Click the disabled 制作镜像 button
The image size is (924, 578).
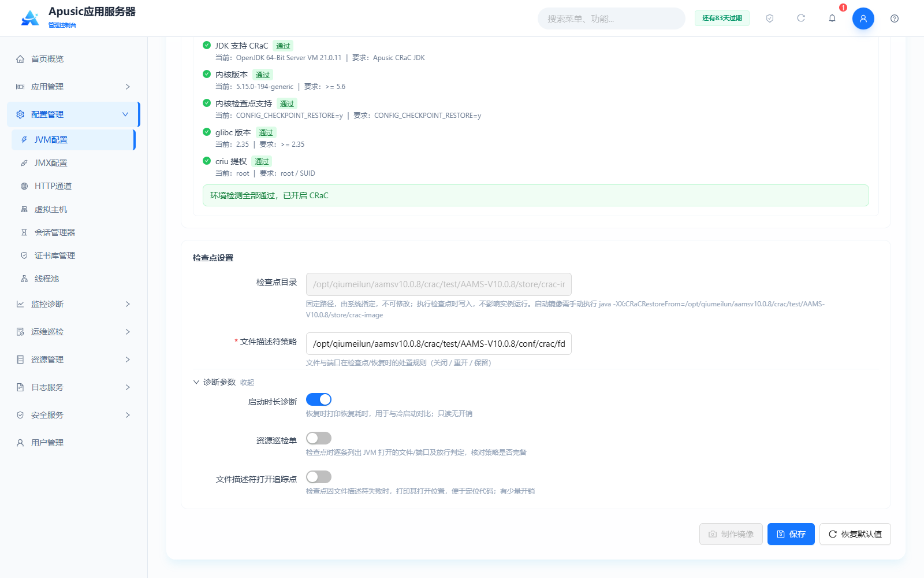click(x=731, y=534)
